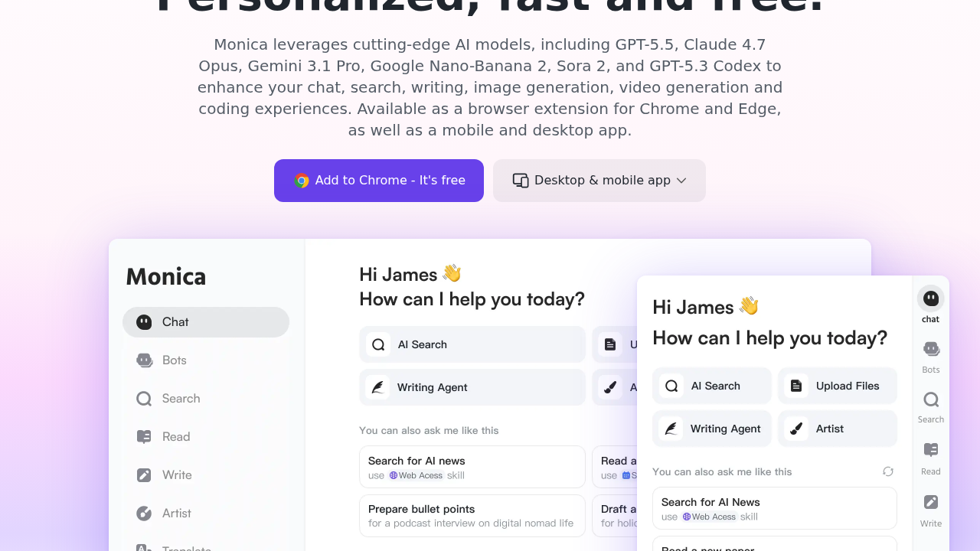Open Prepare bullet points suggestion

tap(472, 516)
